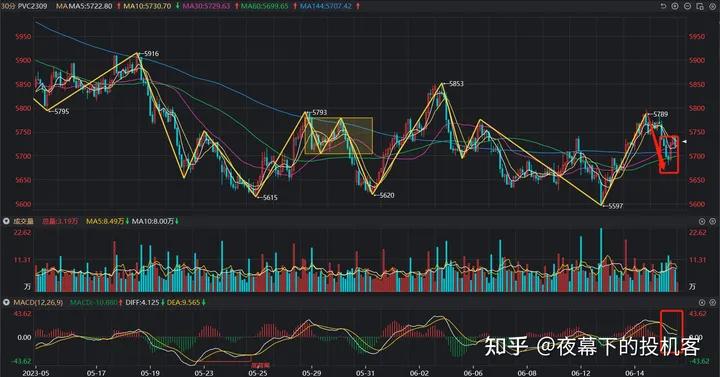Click the zoom-out circle icon in top toolbar
The height and width of the screenshot is (377, 720).
687,6
